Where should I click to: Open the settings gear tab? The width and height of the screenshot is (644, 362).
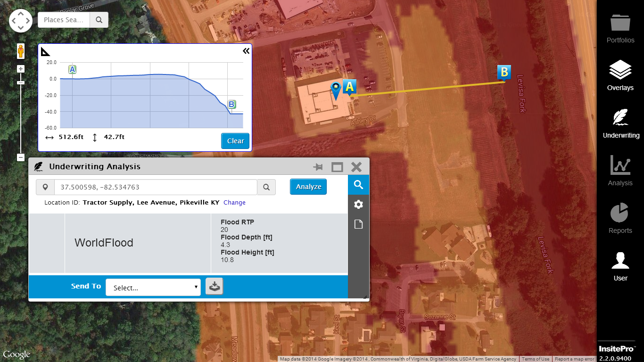358,205
